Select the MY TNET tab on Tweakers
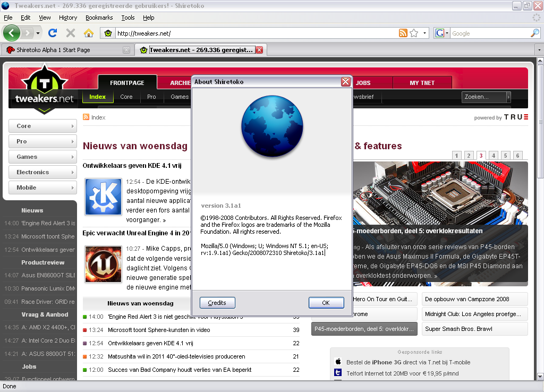The width and height of the screenshot is (544, 392). click(x=422, y=83)
